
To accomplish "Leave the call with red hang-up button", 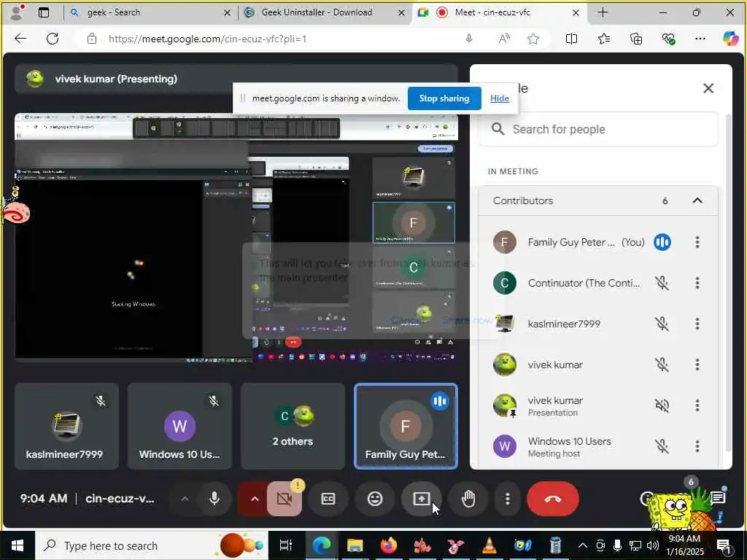I will pyautogui.click(x=553, y=499).
